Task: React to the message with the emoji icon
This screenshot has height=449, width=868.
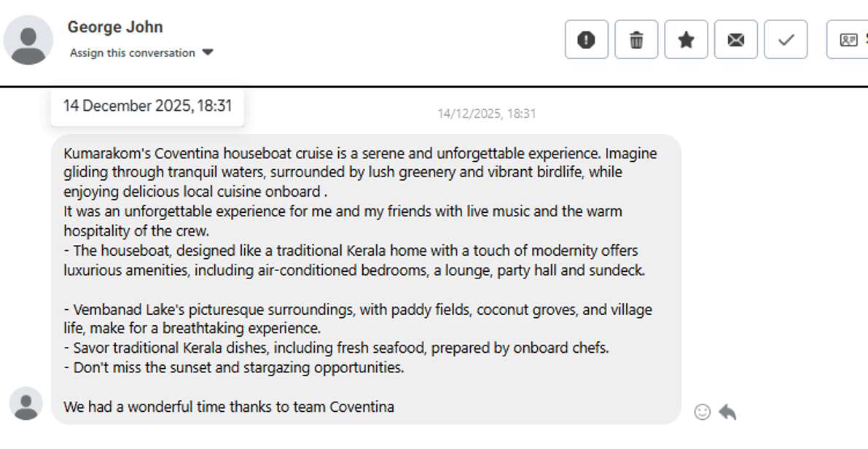Action: (702, 412)
